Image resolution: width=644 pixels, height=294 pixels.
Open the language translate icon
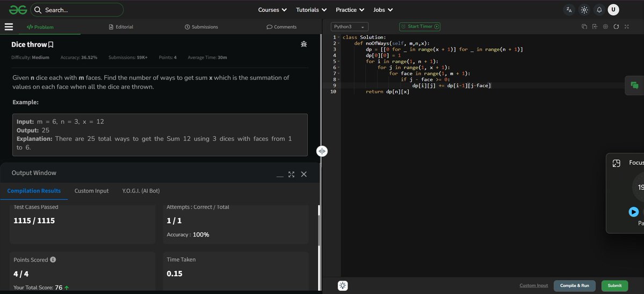click(x=569, y=10)
